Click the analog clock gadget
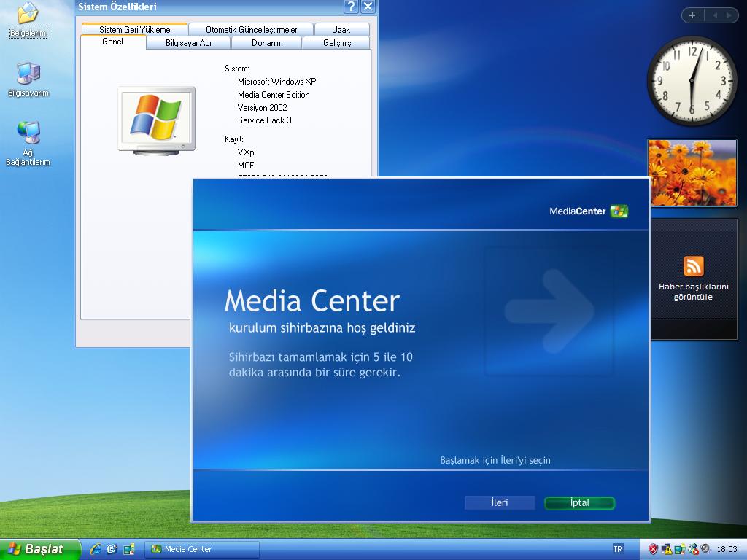This screenshot has width=747, height=560. pos(692,81)
